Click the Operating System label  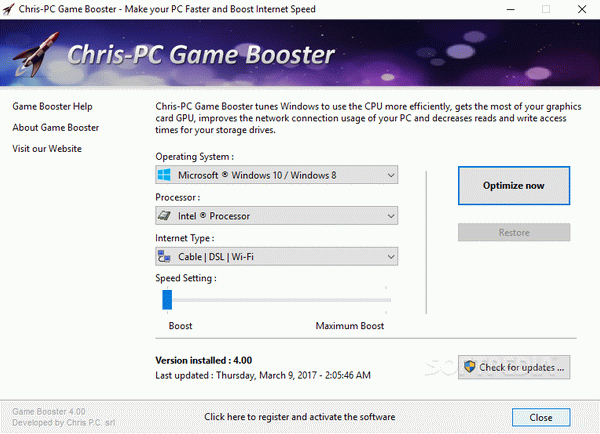point(194,157)
